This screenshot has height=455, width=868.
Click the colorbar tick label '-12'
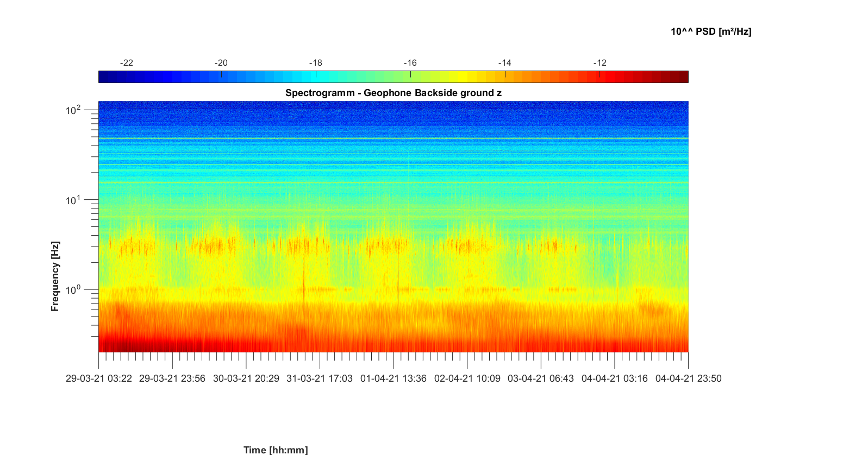600,63
